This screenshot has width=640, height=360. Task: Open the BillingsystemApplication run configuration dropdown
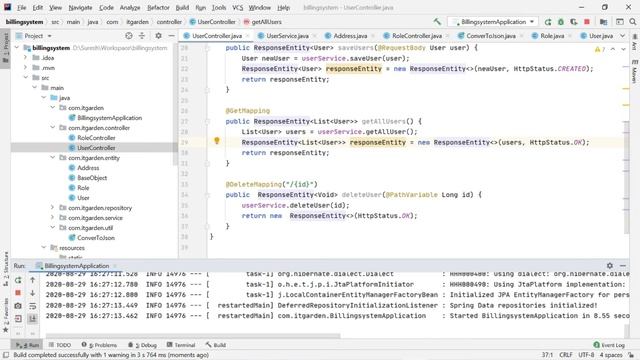pyautogui.click(x=493, y=22)
